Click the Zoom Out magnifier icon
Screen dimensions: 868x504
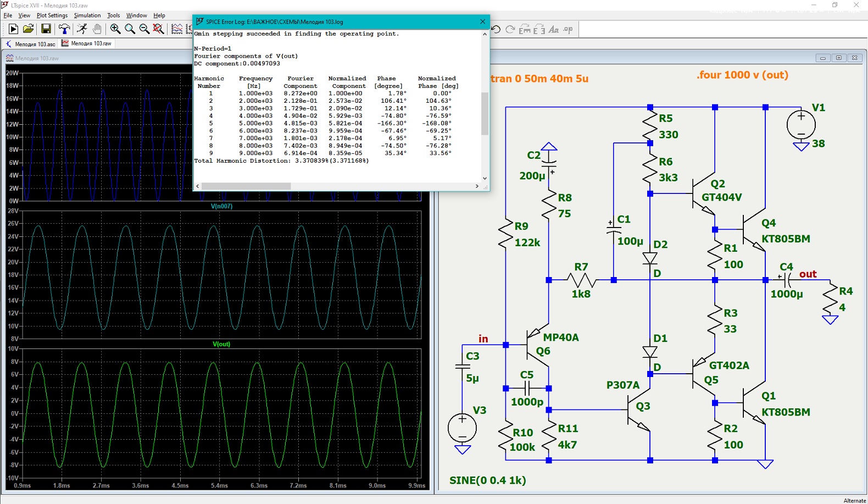tap(144, 29)
